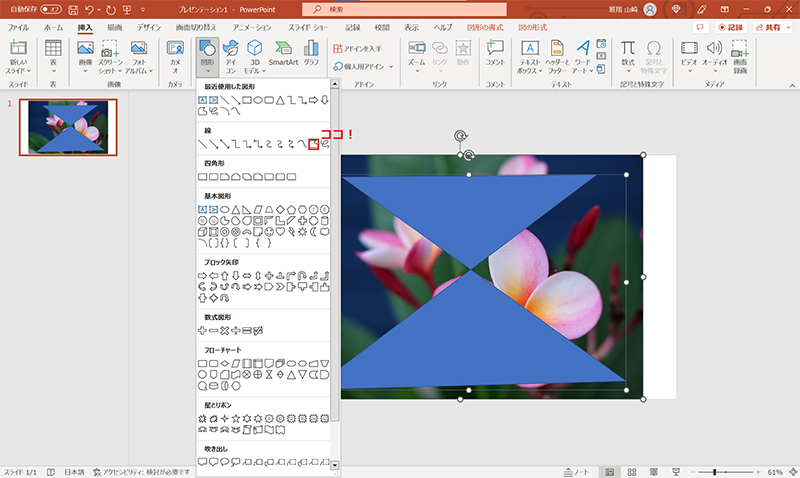Open the Design (デザイン) ribbon tab
This screenshot has width=800, height=478.
(x=149, y=28)
